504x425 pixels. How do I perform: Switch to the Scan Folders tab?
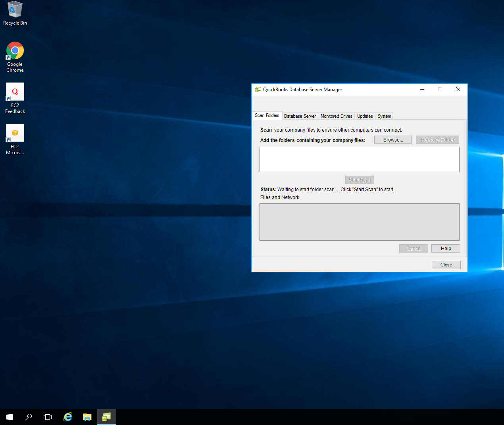267,116
